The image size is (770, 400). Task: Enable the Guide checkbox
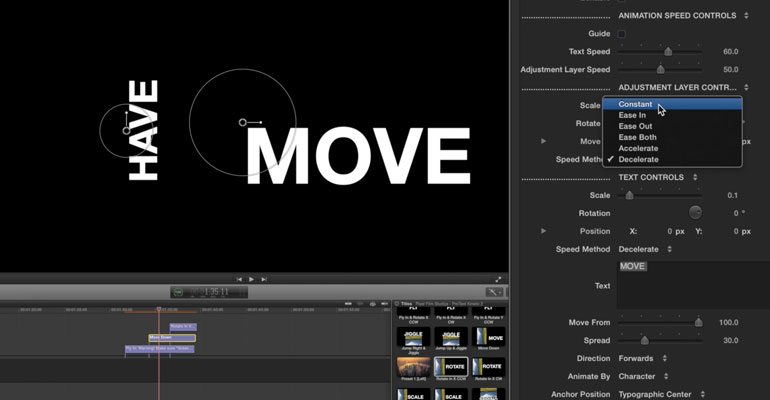click(622, 34)
